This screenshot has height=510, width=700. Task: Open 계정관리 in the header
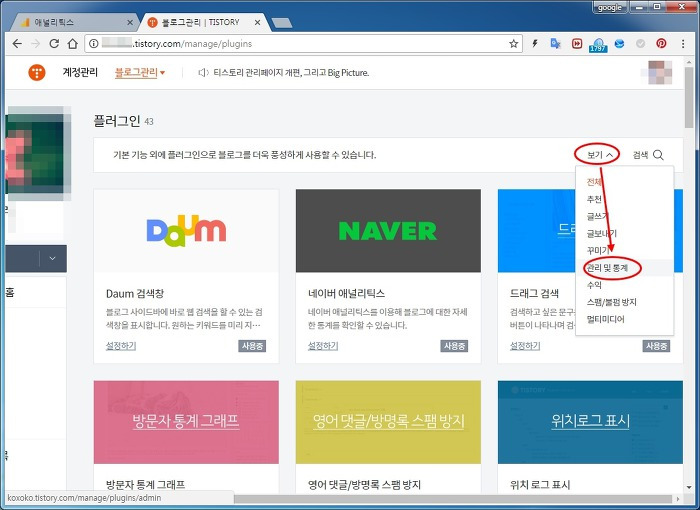point(80,72)
